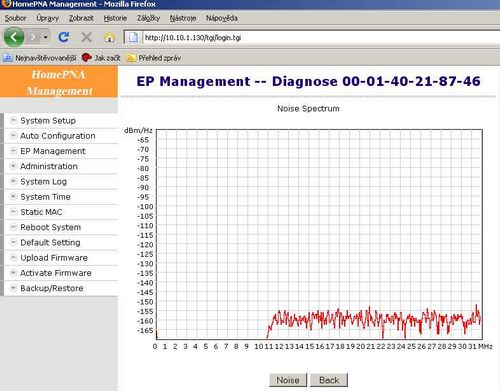Click the bullet icon beside Static MAC
The height and width of the screenshot is (391, 500).
[13, 211]
